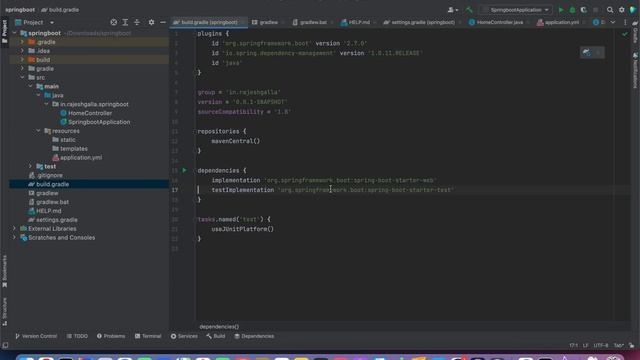640x360 pixels.
Task: Open Dependencies tool window
Action: click(254, 336)
